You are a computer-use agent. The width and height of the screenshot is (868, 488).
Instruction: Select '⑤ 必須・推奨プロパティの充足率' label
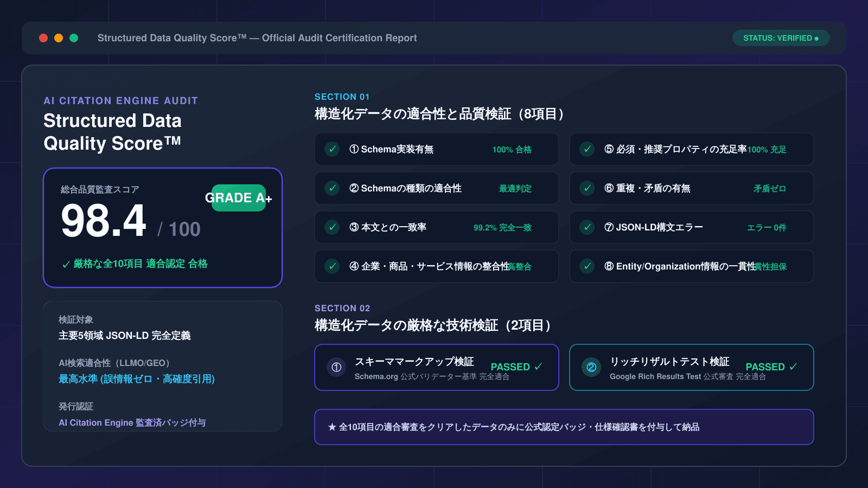(675, 149)
